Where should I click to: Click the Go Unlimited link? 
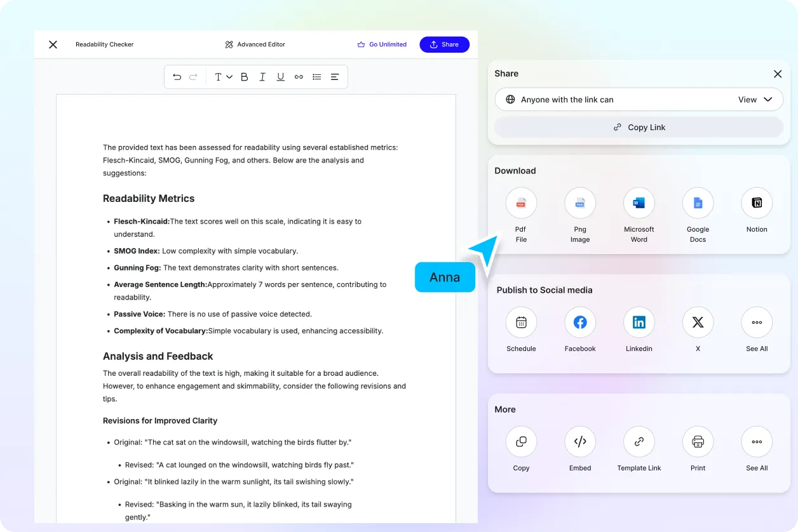(x=382, y=44)
